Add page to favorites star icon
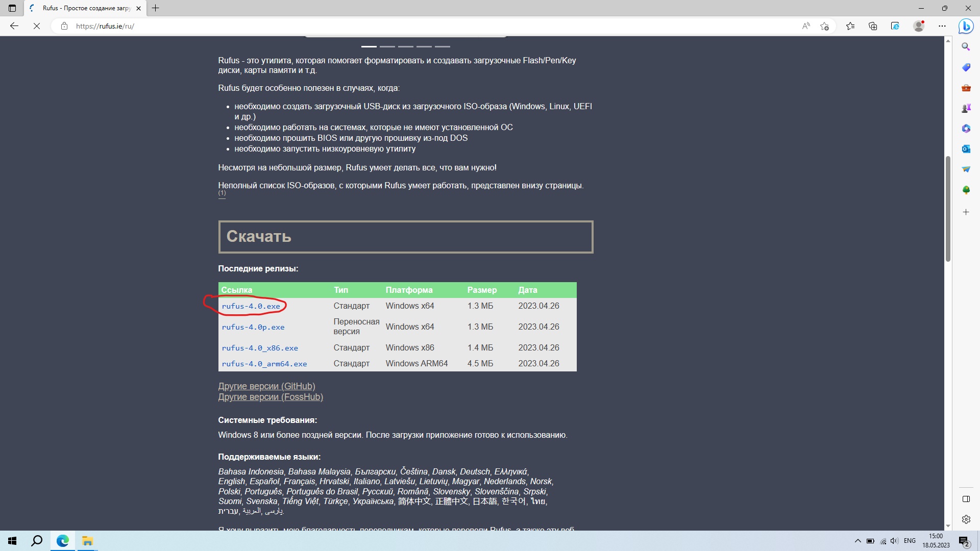Viewport: 980px width, 551px height. coord(824,26)
